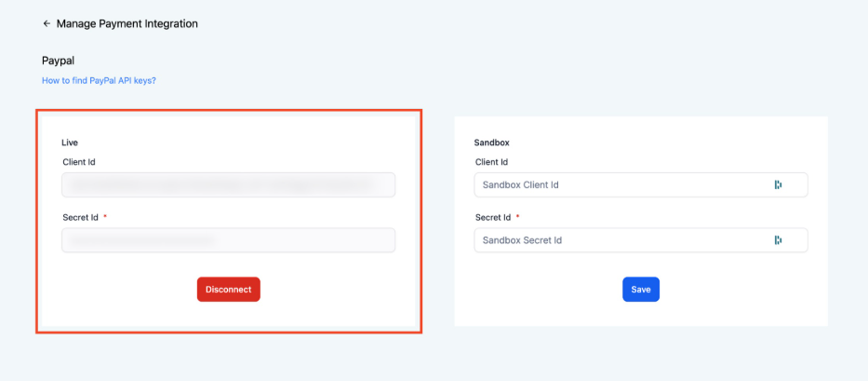
Task: Click the password manager icon in Sandbox Client Id
Action: (x=778, y=184)
